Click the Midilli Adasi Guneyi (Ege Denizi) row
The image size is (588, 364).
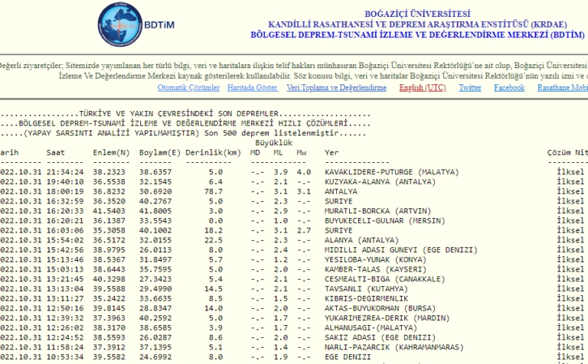pyautogui.click(x=401, y=249)
